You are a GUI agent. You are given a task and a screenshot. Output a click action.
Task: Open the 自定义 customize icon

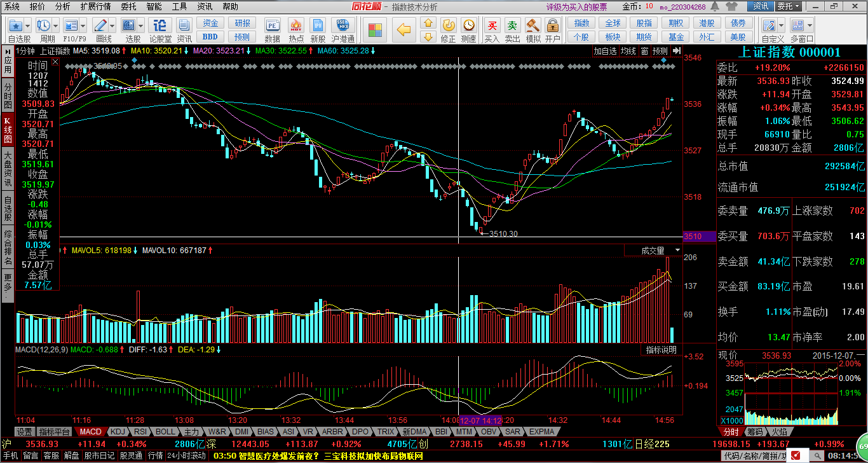coord(768,25)
